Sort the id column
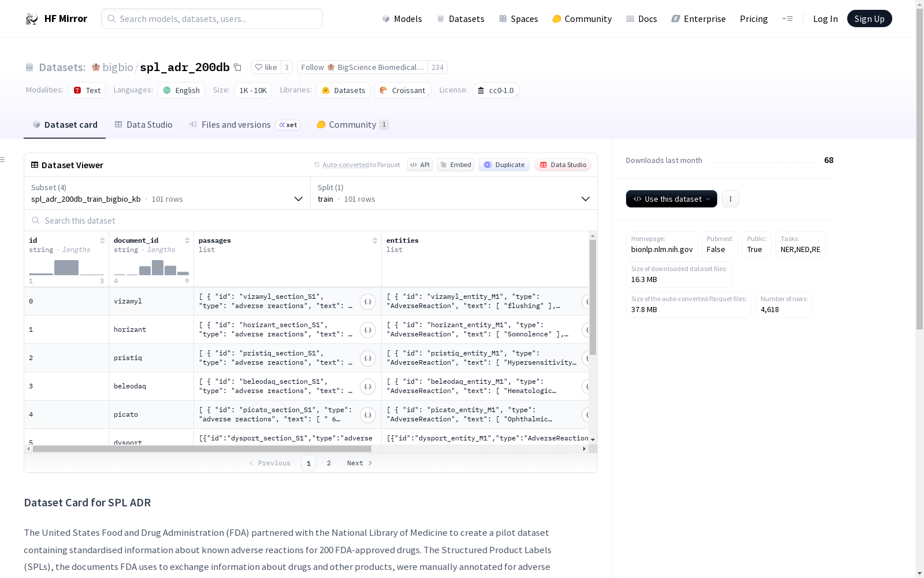Image resolution: width=924 pixels, height=578 pixels. pos(102,240)
